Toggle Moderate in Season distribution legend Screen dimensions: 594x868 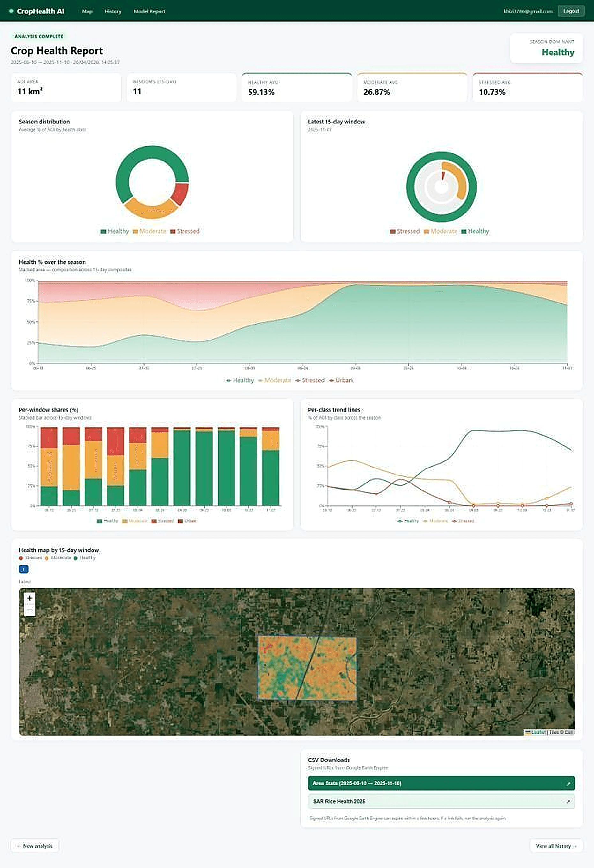coord(149,231)
